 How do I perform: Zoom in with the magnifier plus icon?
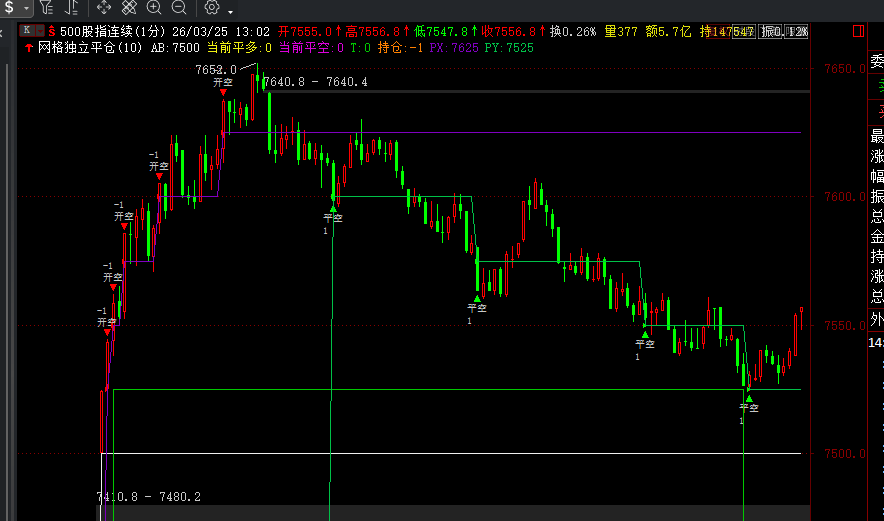tap(154, 8)
